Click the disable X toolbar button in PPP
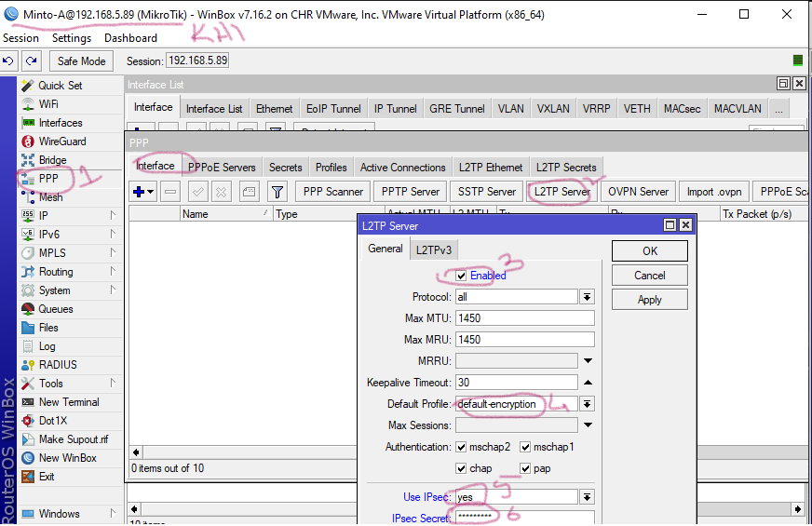Screen dimensions: 812x526 pos(221,192)
